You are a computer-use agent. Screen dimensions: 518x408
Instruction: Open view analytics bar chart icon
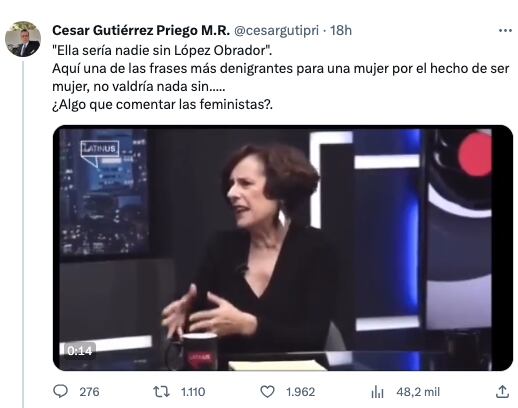[x=377, y=392]
